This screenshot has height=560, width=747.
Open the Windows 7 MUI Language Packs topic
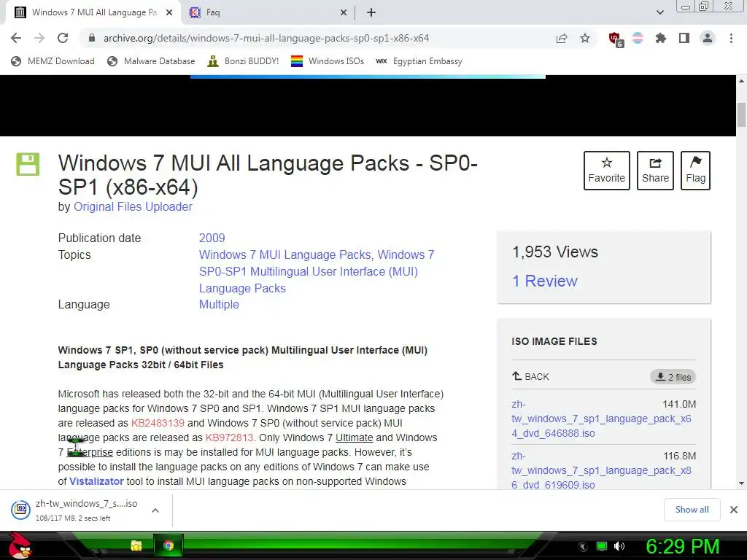[285, 254]
